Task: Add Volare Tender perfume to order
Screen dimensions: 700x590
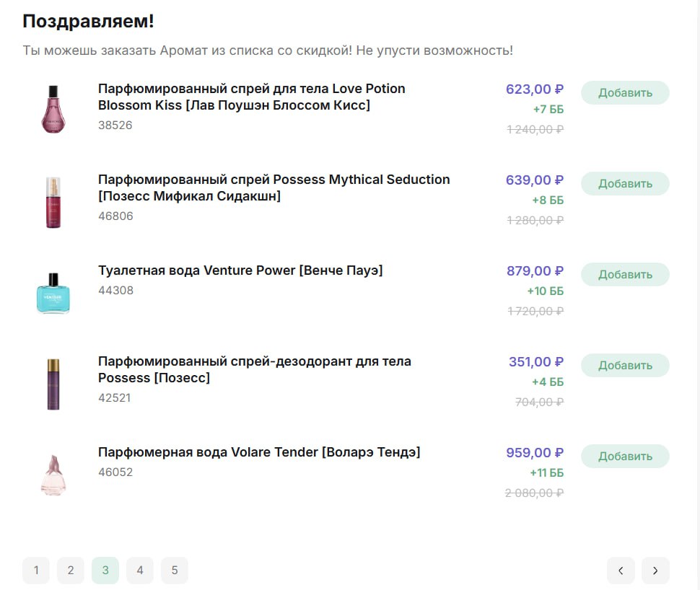Action: 625,457
